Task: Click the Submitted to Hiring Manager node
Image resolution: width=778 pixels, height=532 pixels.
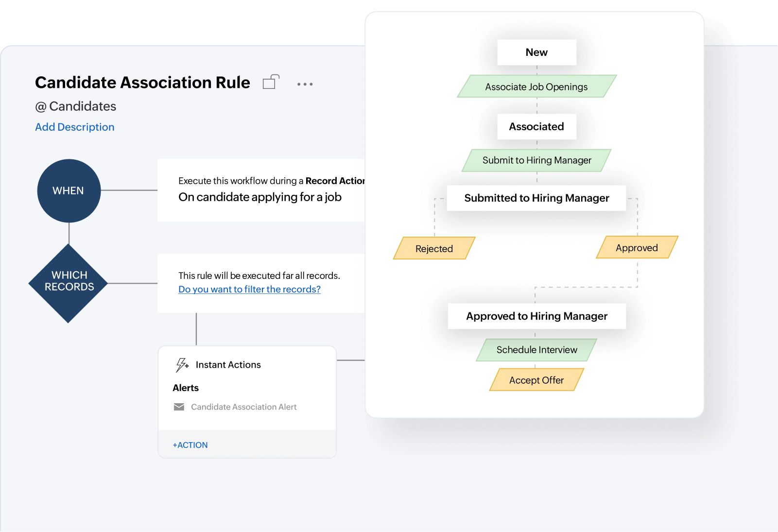Action: [536, 198]
